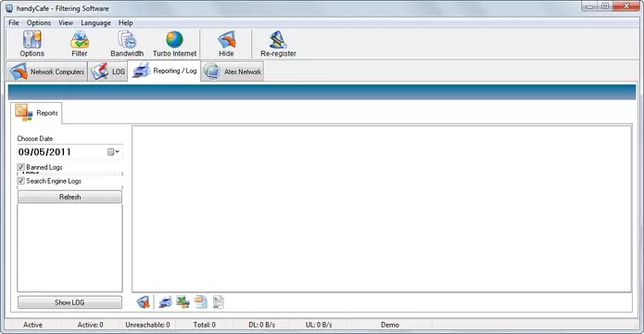Open the File menu
Viewport: 644px width, 334px height.
click(x=14, y=22)
